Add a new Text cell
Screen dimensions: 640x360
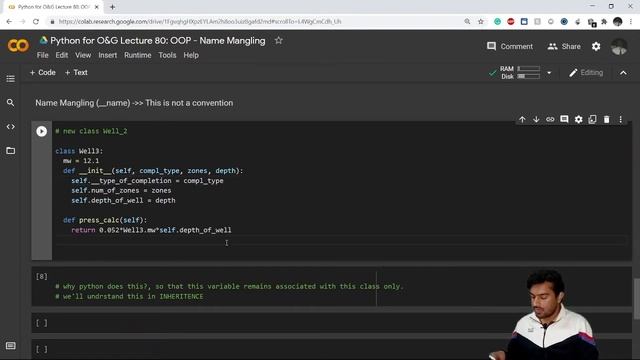76,73
